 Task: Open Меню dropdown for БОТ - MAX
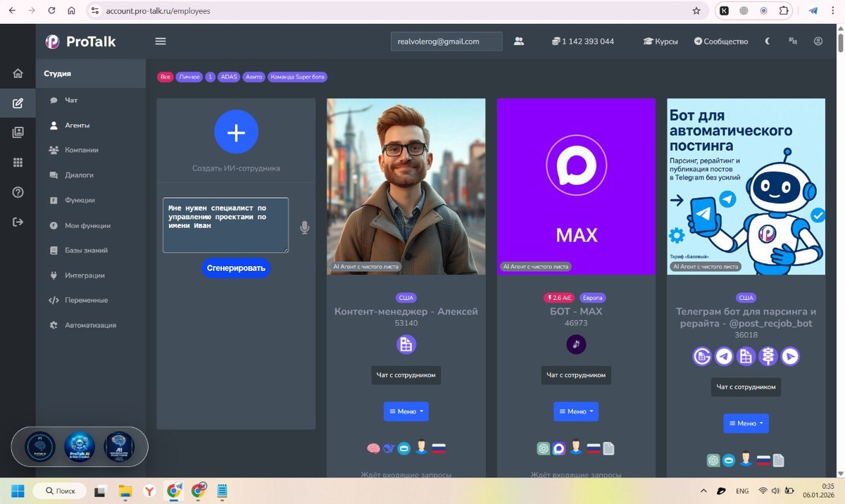(576, 411)
